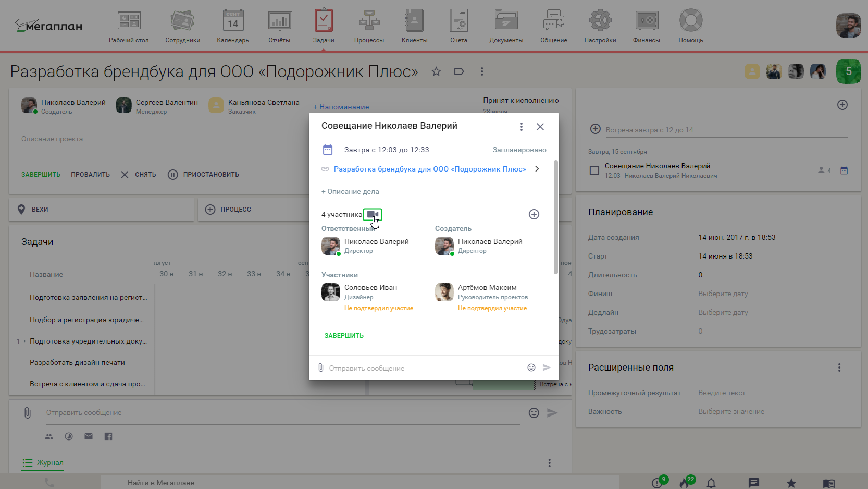The height and width of the screenshot is (489, 868).
Task: Add participant with plus icon in dialog
Action: [x=534, y=214]
